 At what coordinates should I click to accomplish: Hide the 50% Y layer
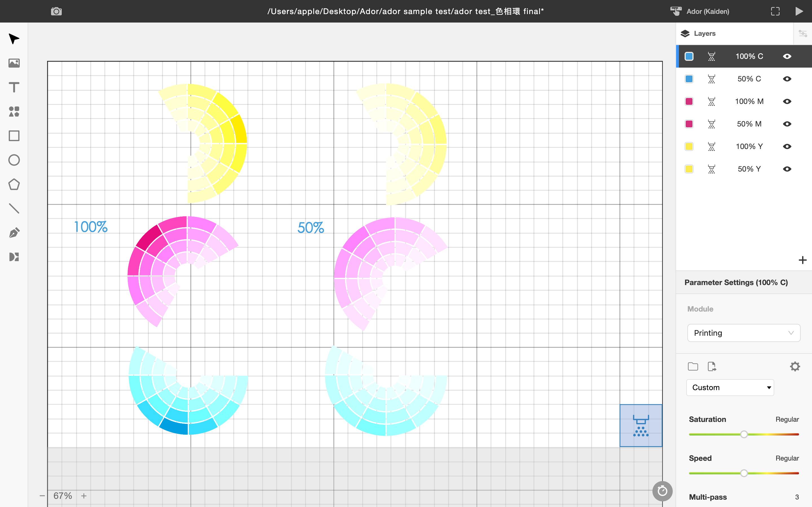(x=787, y=169)
